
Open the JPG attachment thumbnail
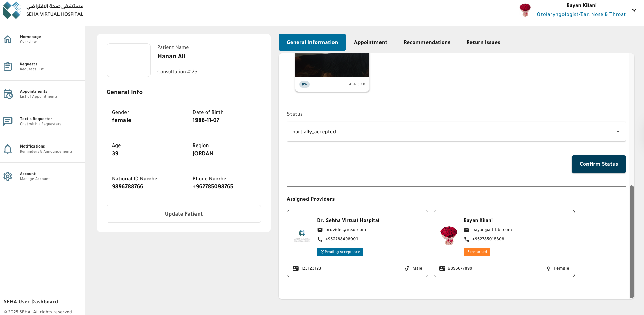click(332, 64)
